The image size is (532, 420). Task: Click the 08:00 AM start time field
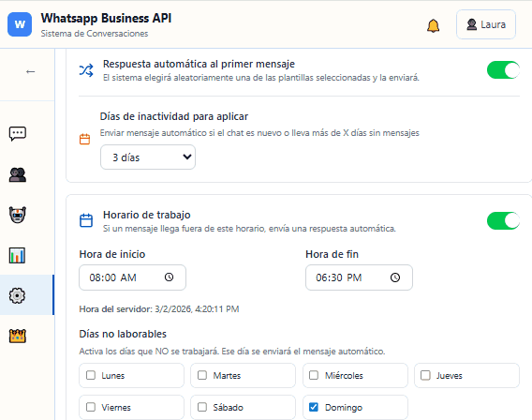(132, 277)
